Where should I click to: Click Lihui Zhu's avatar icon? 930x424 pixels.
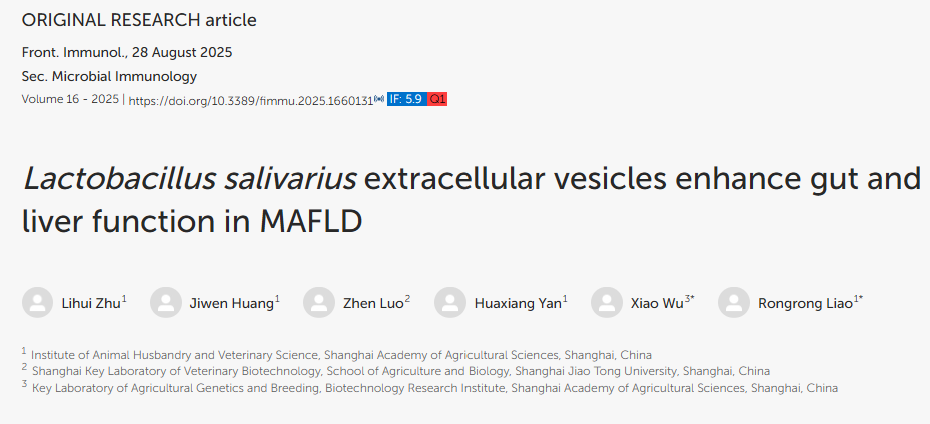click(37, 302)
